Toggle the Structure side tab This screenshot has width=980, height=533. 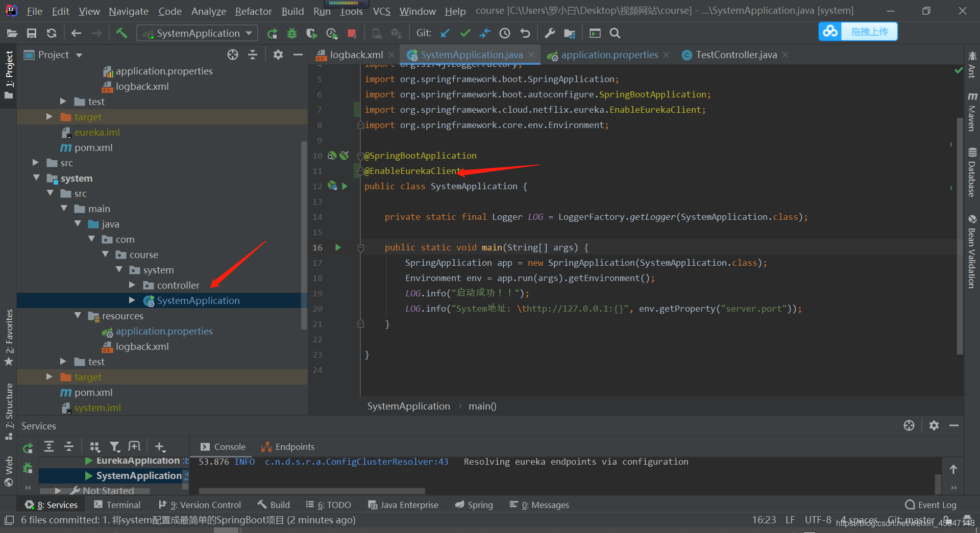pyautogui.click(x=9, y=412)
